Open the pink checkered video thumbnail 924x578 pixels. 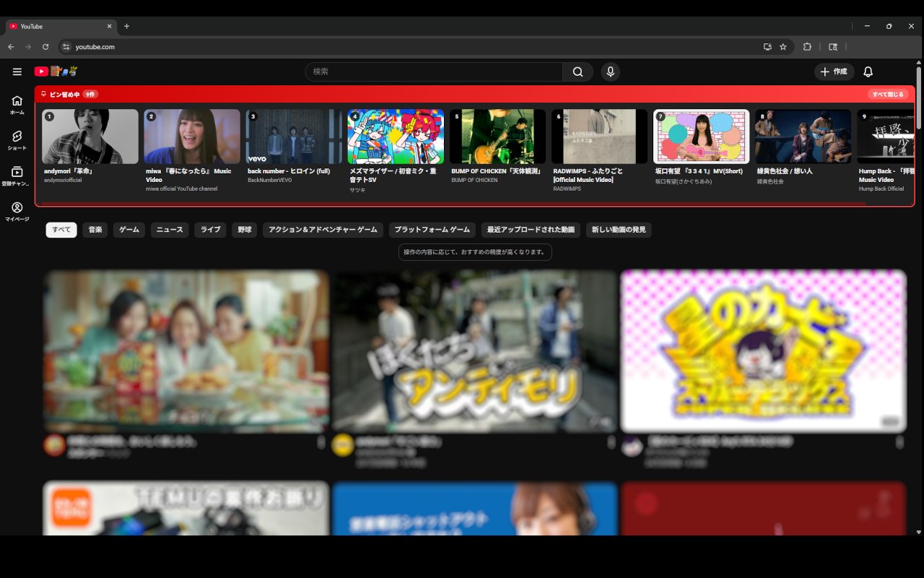pos(763,351)
